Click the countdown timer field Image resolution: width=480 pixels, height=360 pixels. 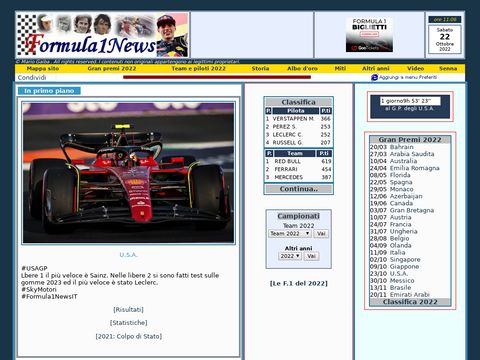coord(410,101)
